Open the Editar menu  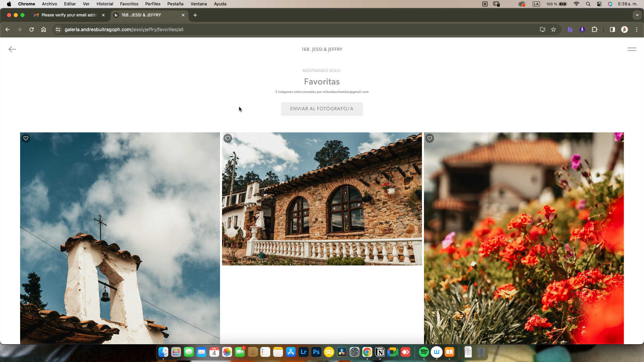point(70,4)
